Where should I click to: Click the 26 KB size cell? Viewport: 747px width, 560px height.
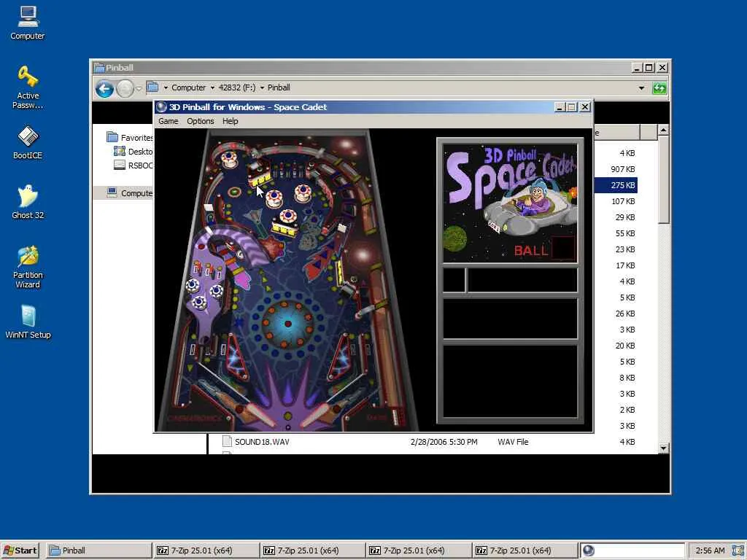tap(624, 314)
